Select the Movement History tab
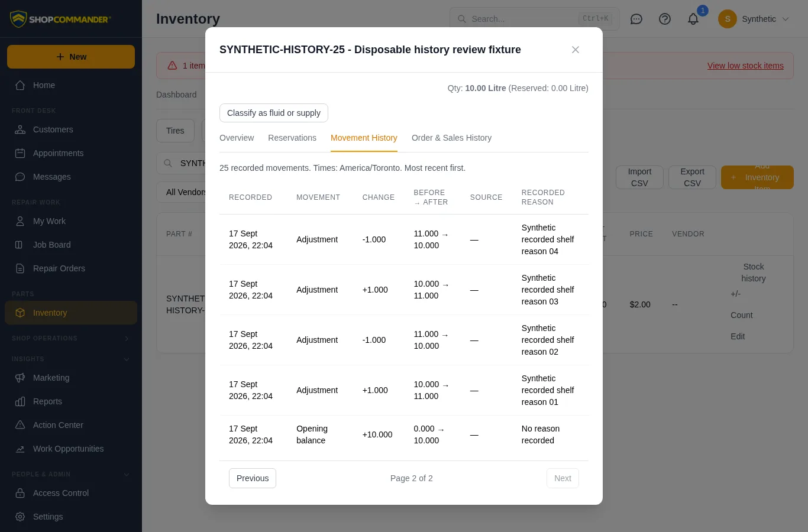The width and height of the screenshot is (808, 532). point(364,138)
